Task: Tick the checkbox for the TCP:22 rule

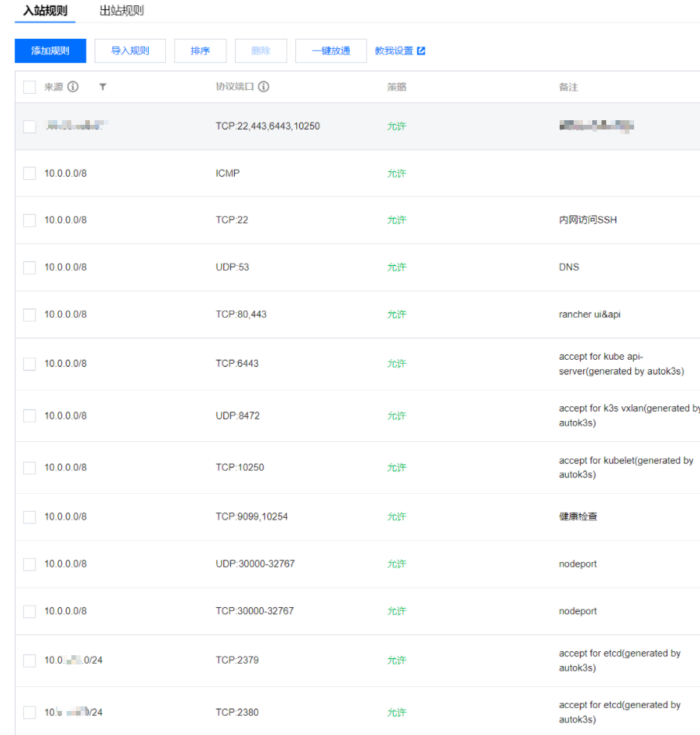Action: [x=29, y=220]
